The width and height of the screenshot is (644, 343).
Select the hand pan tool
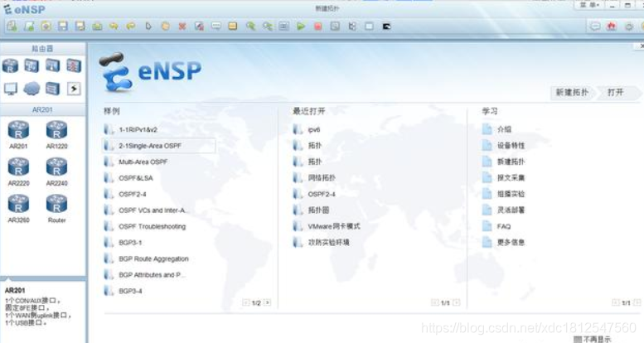pos(165,27)
